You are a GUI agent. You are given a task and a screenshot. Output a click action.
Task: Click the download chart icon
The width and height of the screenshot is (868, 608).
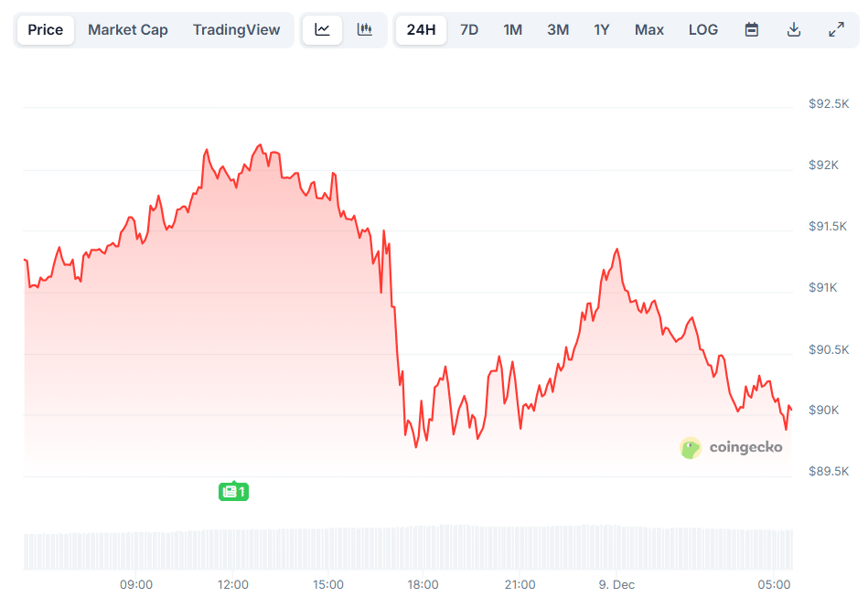(794, 29)
